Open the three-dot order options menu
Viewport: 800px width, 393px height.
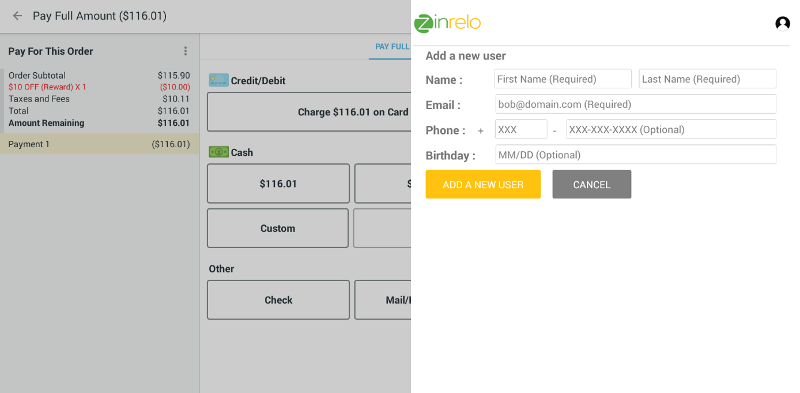tap(185, 51)
